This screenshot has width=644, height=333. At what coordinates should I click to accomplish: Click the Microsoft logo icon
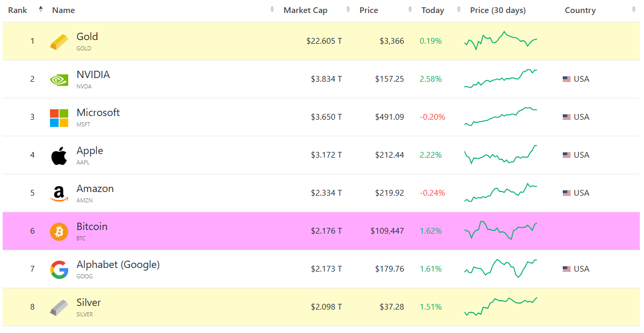click(59, 118)
